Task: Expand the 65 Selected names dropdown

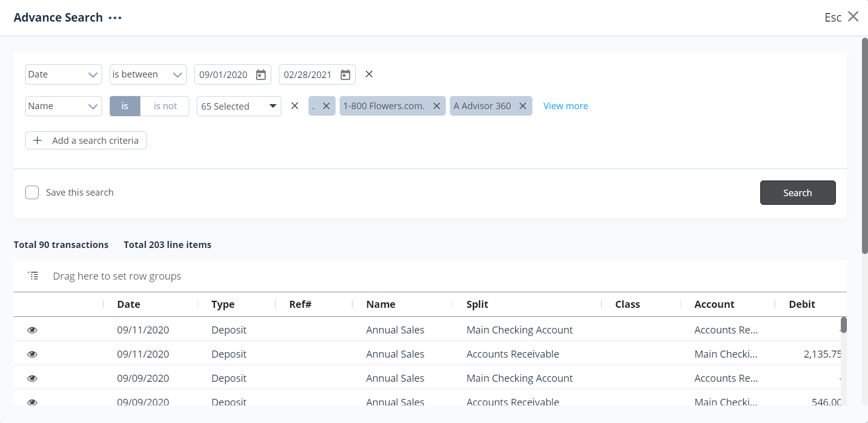Action: 239,106
